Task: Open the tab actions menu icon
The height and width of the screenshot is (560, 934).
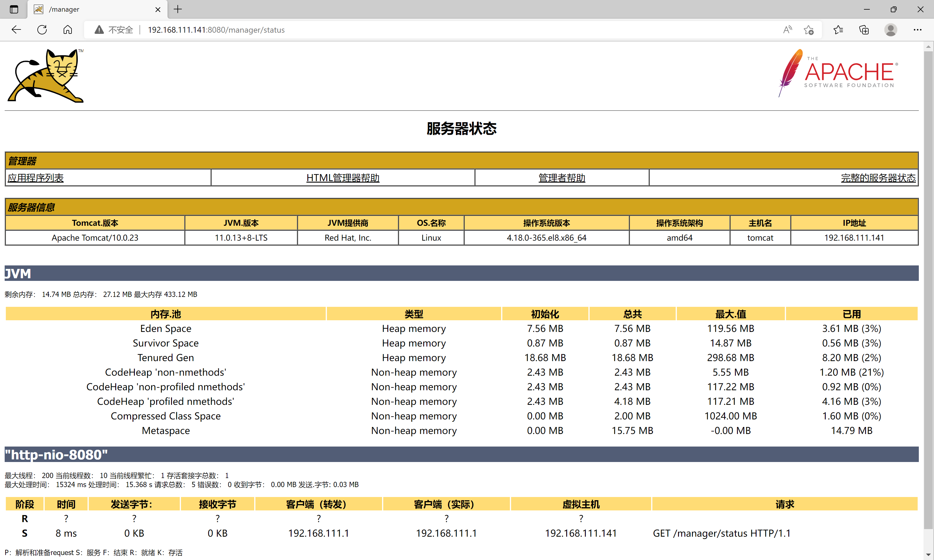Action: point(14,9)
